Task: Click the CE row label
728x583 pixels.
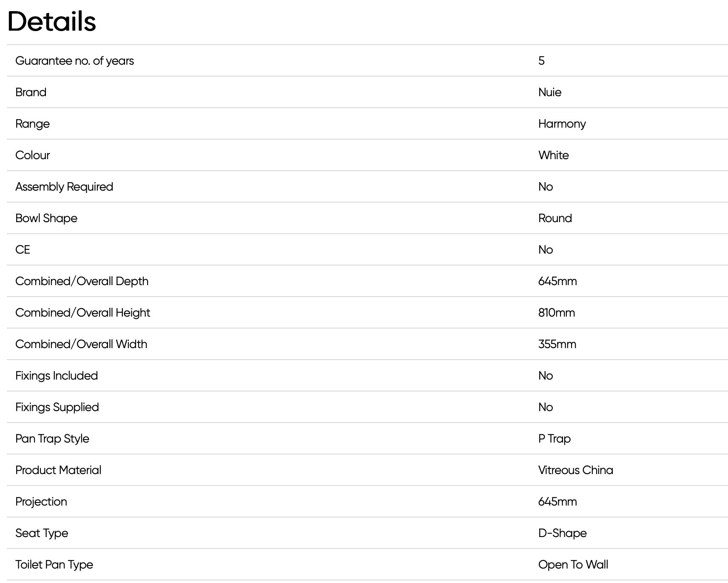Action: point(23,250)
